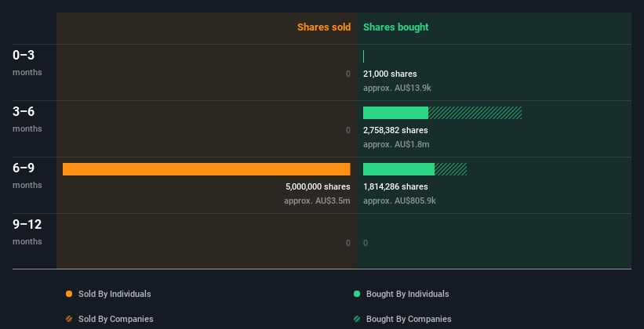Click the 5,000,000 shares value
Image resolution: width=644 pixels, height=329 pixels.
(318, 186)
